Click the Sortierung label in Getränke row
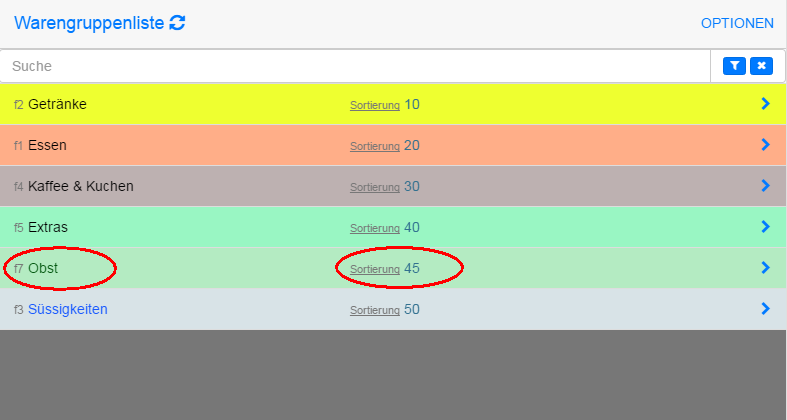787x420 pixels. click(374, 105)
